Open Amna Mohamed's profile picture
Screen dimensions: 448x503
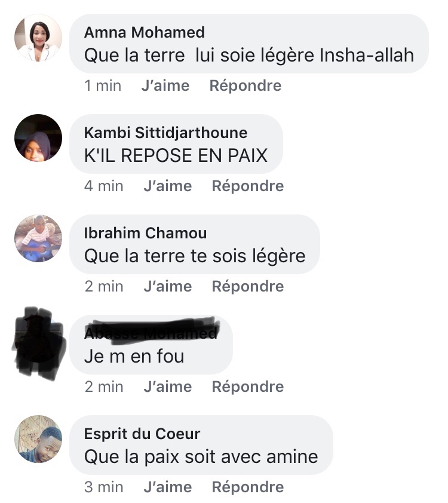38,38
